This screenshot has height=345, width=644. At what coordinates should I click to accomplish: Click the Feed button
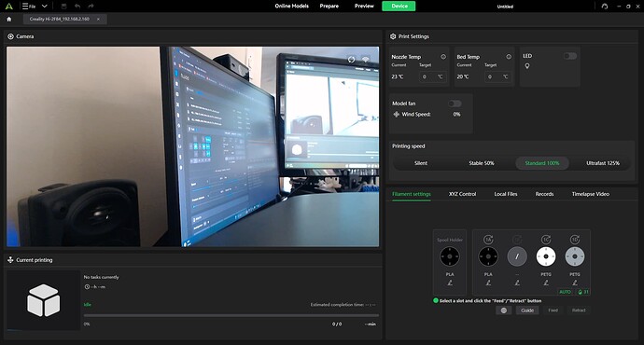tap(553, 310)
